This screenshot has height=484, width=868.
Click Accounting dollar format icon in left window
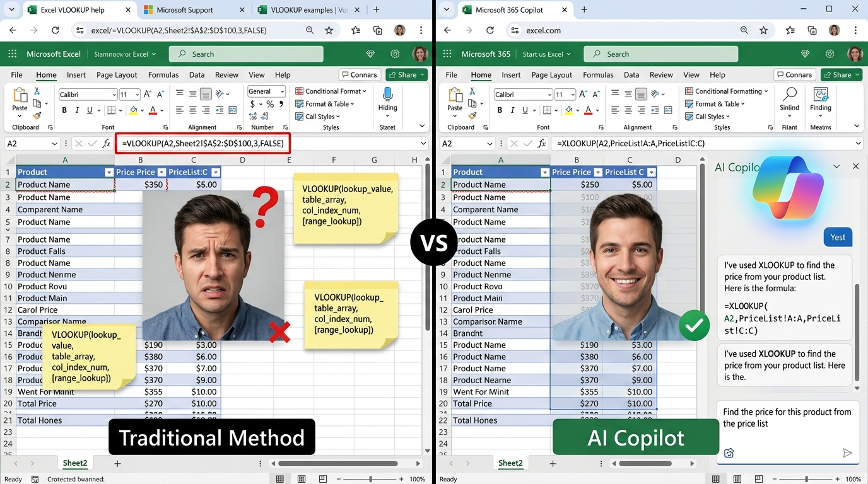[x=252, y=104]
